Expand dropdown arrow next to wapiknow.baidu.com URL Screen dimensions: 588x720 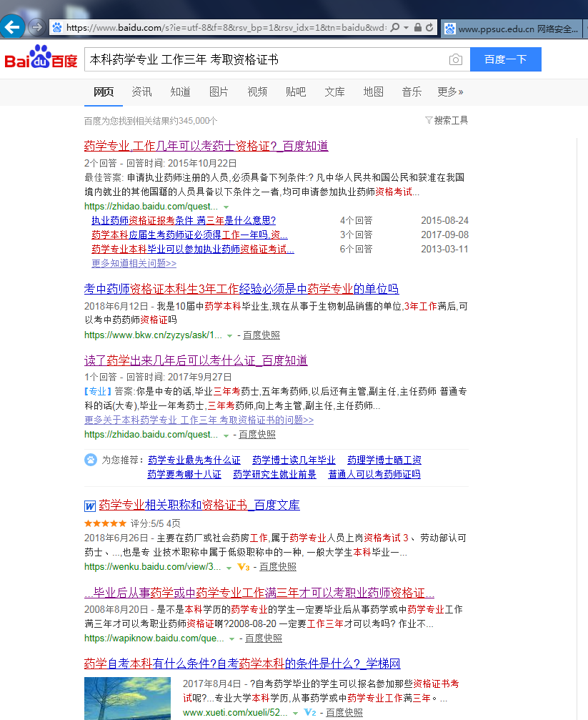231,639
